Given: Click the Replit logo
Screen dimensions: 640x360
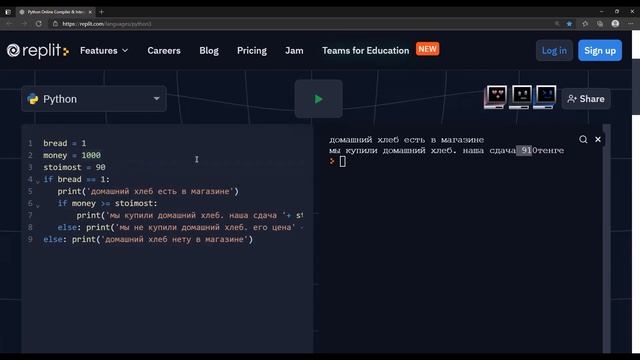Looking at the screenshot, I should [38, 51].
